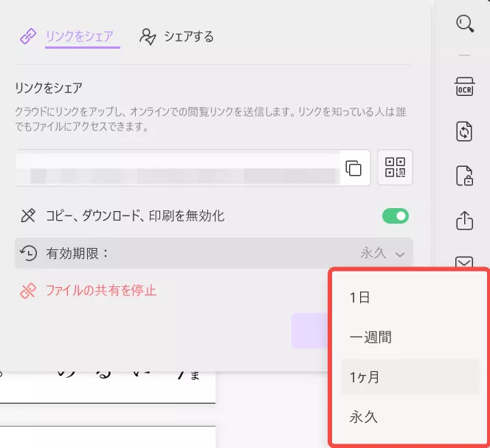Choose 1ヶ月 from expiry options
Viewport: 490px width, 448px height.
[410, 377]
